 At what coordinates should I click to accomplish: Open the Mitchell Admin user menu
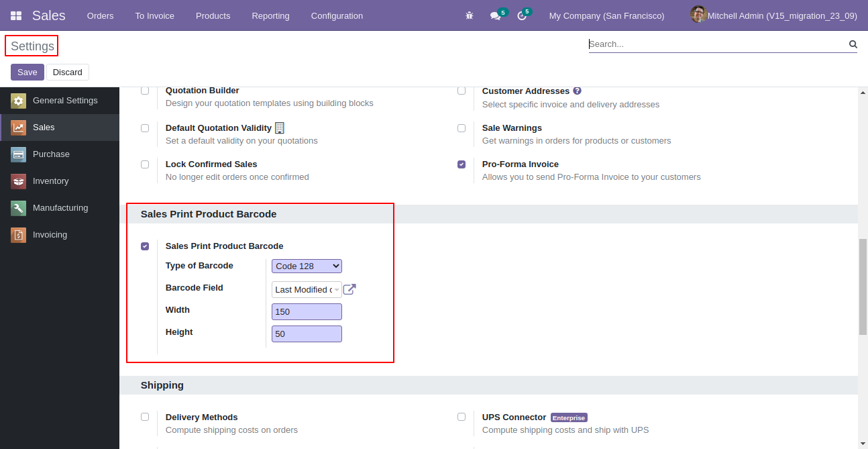click(x=774, y=15)
